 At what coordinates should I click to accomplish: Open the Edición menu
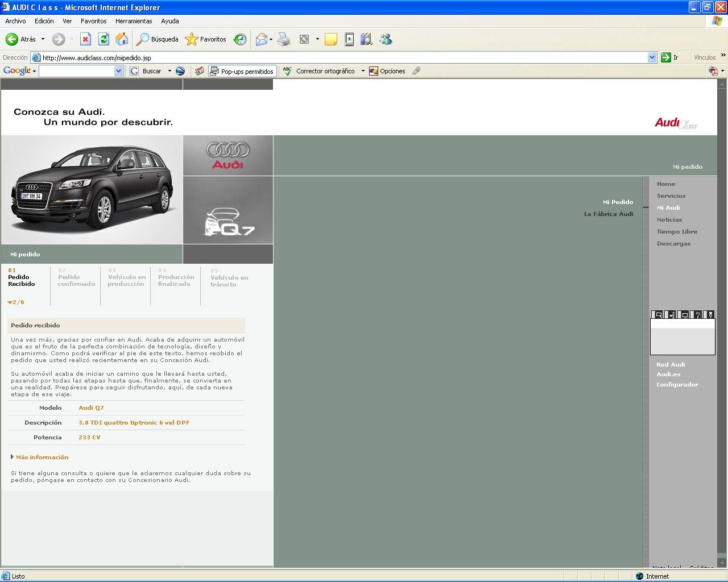44,21
